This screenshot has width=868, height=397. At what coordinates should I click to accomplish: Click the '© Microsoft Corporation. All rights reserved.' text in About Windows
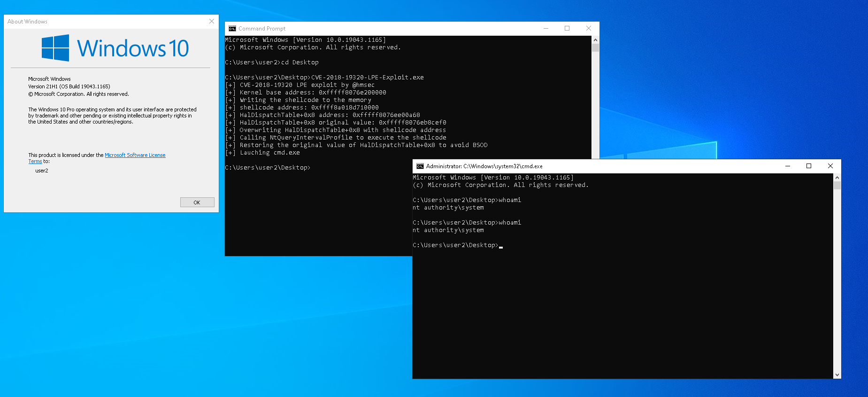pyautogui.click(x=78, y=94)
